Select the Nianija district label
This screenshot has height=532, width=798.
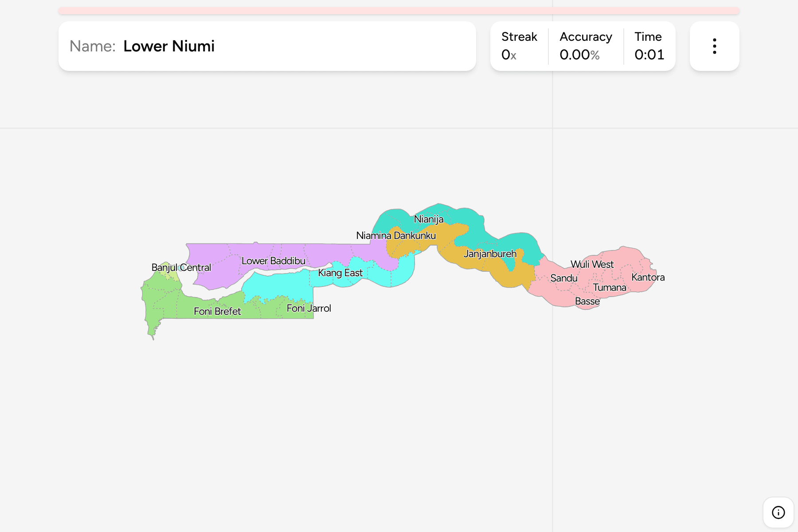click(x=429, y=219)
